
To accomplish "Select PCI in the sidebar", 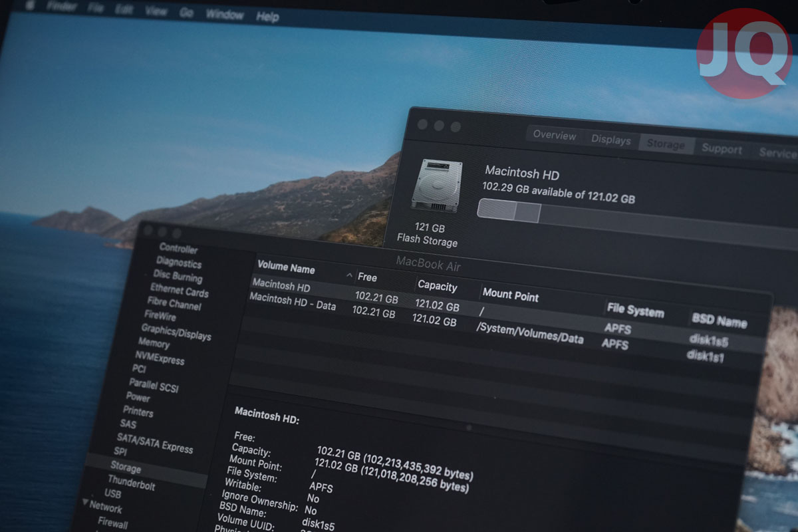I will coord(139,368).
